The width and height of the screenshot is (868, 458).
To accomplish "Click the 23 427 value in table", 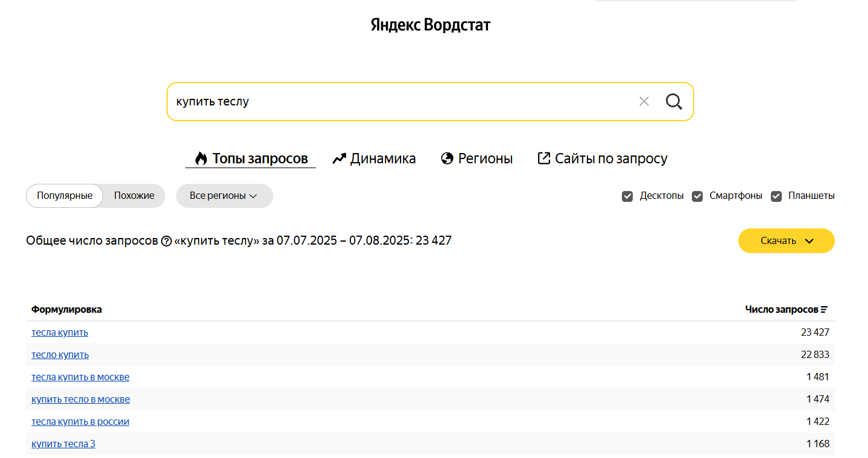I will (x=815, y=333).
